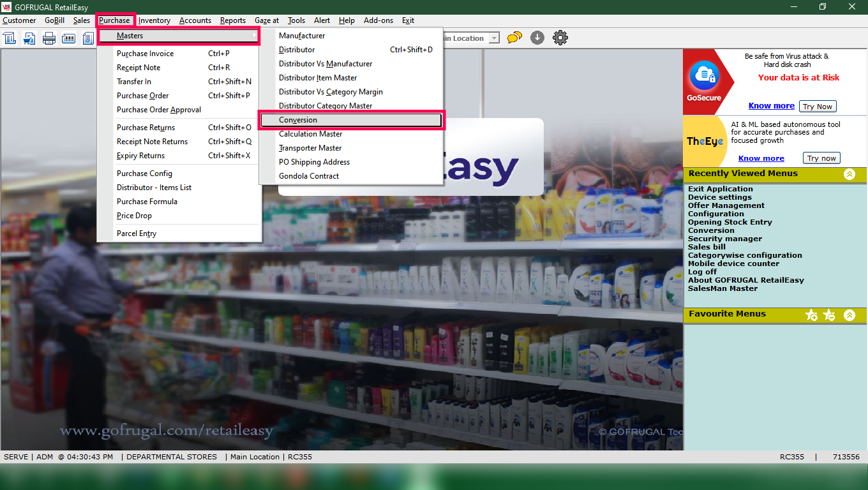Click the Exit menu in the menu bar
Screen dimensions: 868x490
[x=408, y=20]
